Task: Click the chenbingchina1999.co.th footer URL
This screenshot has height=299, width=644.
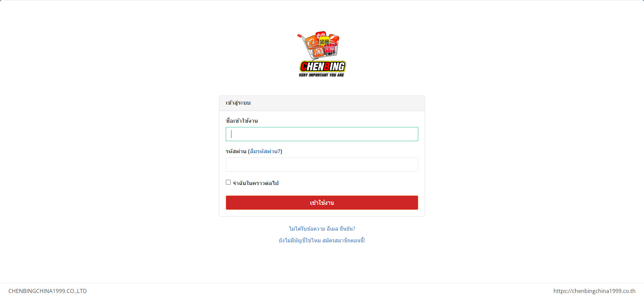Action: tap(594, 291)
